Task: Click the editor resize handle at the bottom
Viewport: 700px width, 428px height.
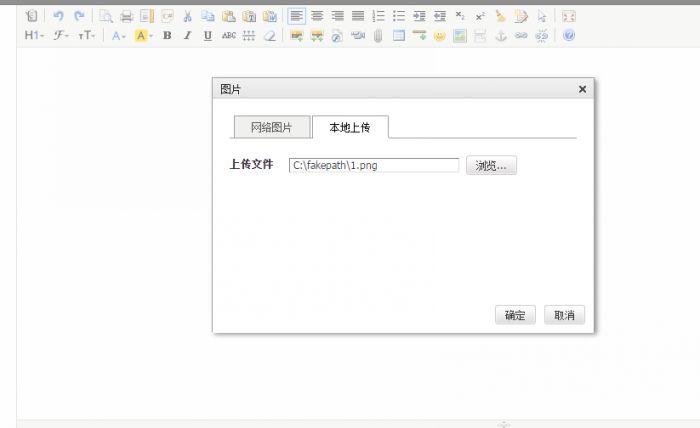Action: (504, 424)
